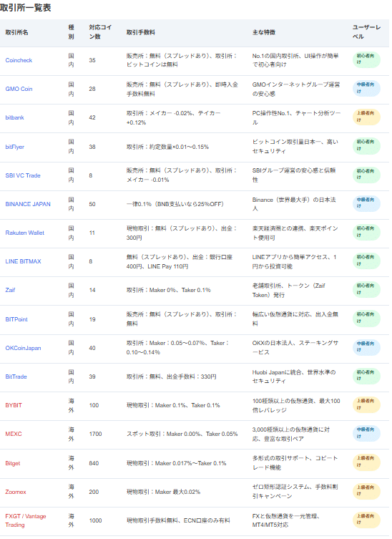Screen dimensions: 392x539
Task: Select the 対応コイン数 column header
Action: point(100,31)
